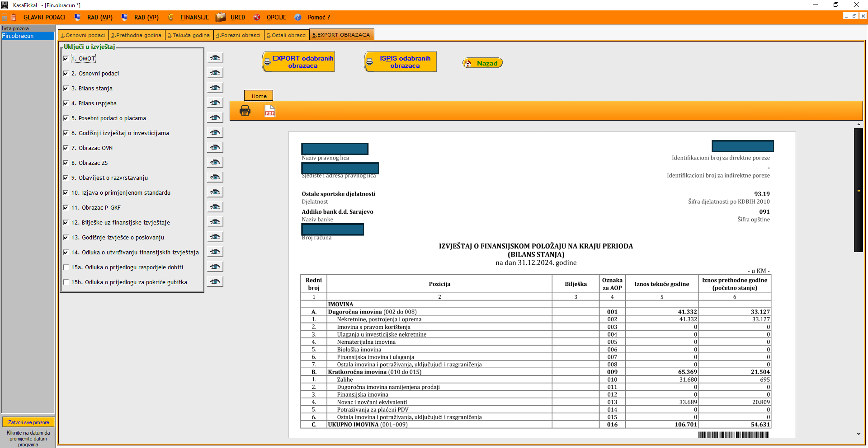
Task: Click eye icon for Obrazac ZS
Action: pyautogui.click(x=215, y=162)
